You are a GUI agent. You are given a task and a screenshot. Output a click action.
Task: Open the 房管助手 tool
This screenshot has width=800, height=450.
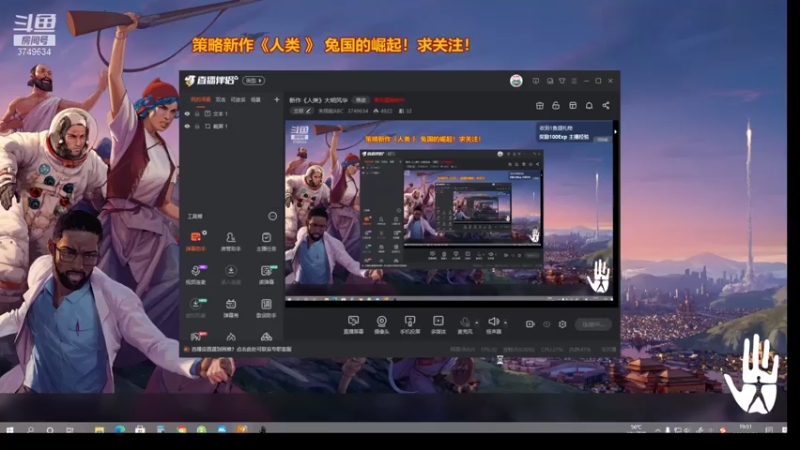tap(231, 241)
